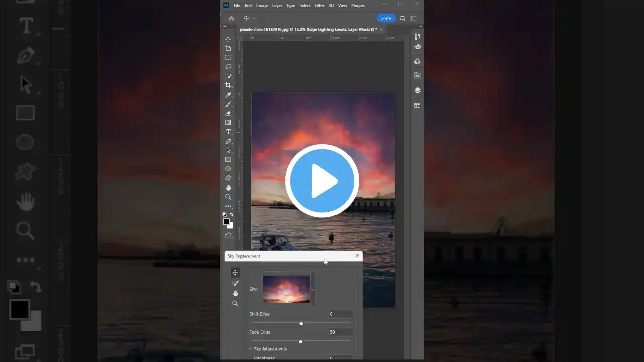This screenshot has width=644, height=362.
Task: Click the Fade Edge slider handle
Action: point(301,341)
